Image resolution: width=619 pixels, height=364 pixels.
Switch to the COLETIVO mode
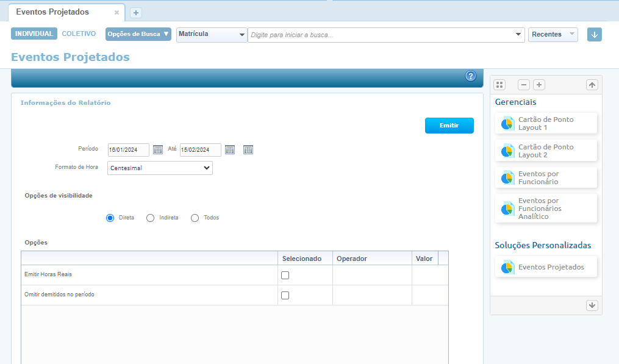[x=79, y=34]
